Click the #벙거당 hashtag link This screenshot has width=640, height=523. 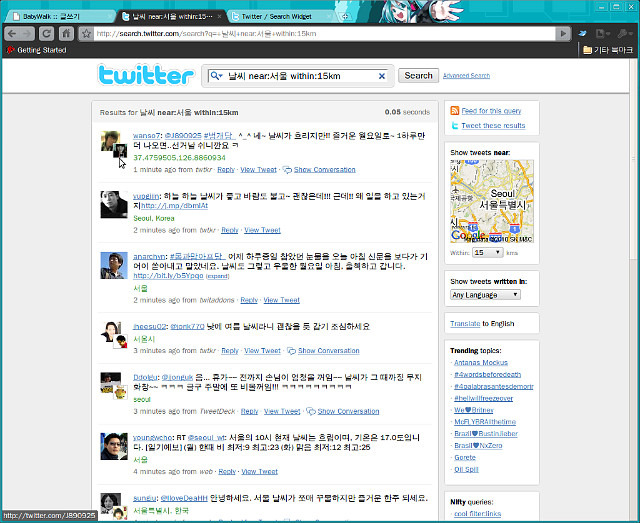pos(220,136)
